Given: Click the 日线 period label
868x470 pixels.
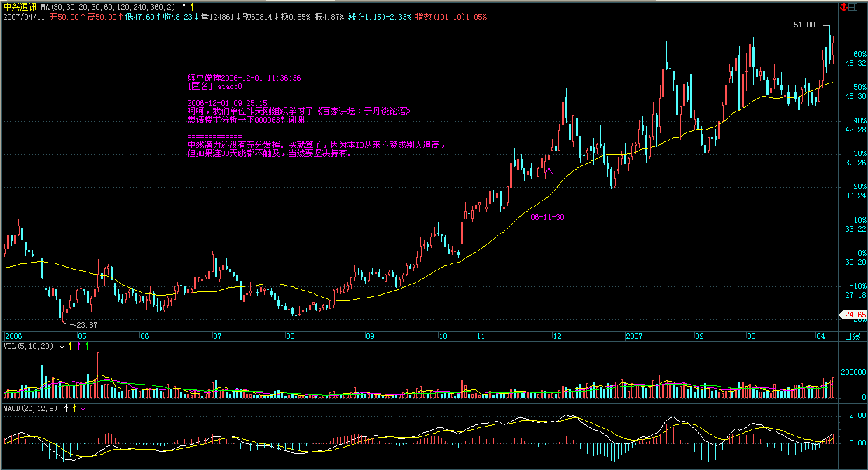Looking at the screenshot, I should (x=853, y=337).
